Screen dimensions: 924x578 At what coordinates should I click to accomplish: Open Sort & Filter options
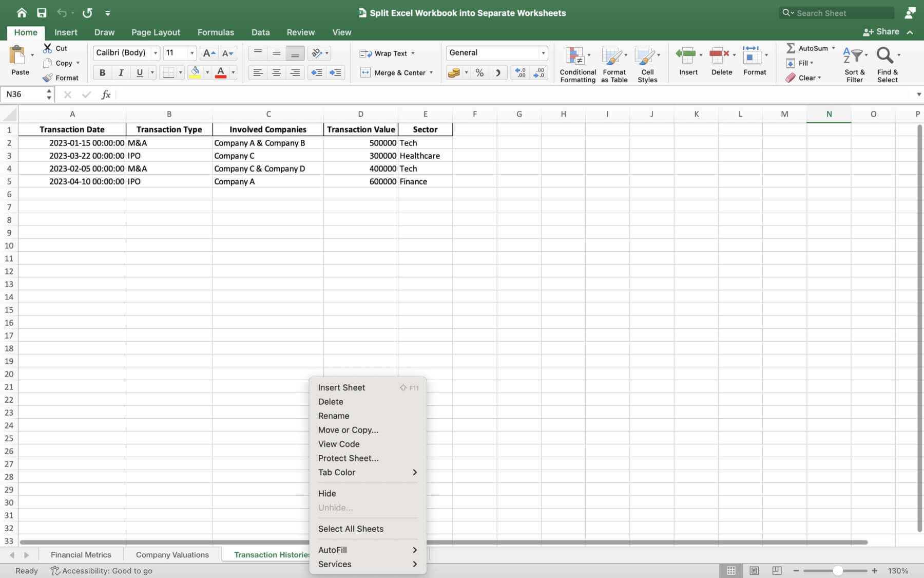pos(855,64)
